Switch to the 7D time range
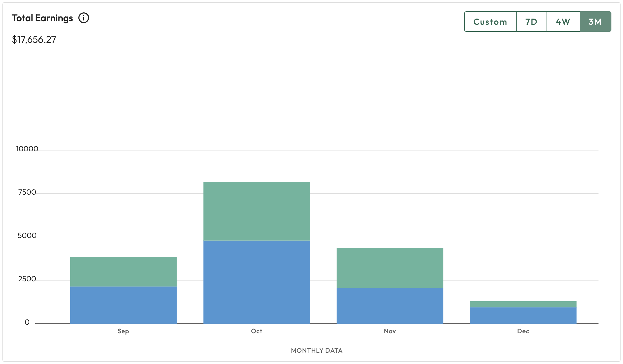The width and height of the screenshot is (623, 364). 531,22
